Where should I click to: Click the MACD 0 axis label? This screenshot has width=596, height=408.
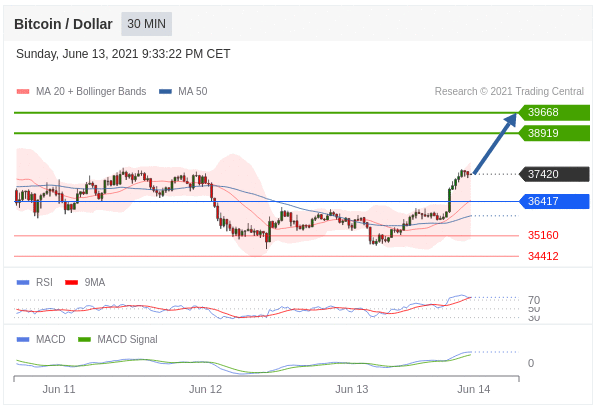(x=531, y=364)
